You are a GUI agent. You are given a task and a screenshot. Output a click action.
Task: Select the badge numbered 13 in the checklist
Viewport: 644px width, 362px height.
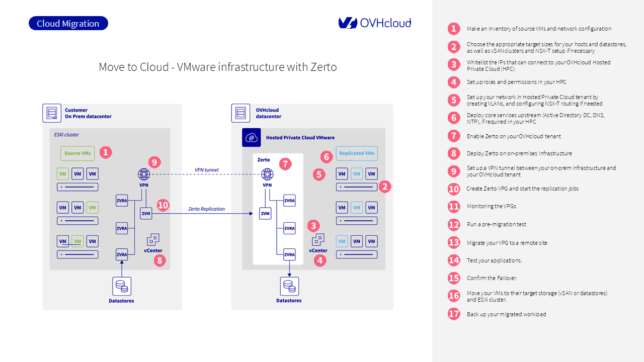pos(454,242)
